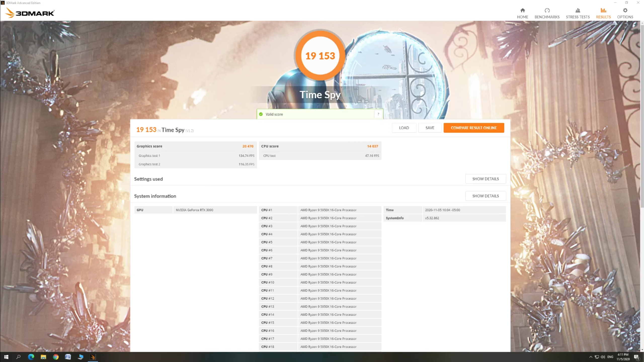
Task: Click the Home house icon
Action: [522, 10]
